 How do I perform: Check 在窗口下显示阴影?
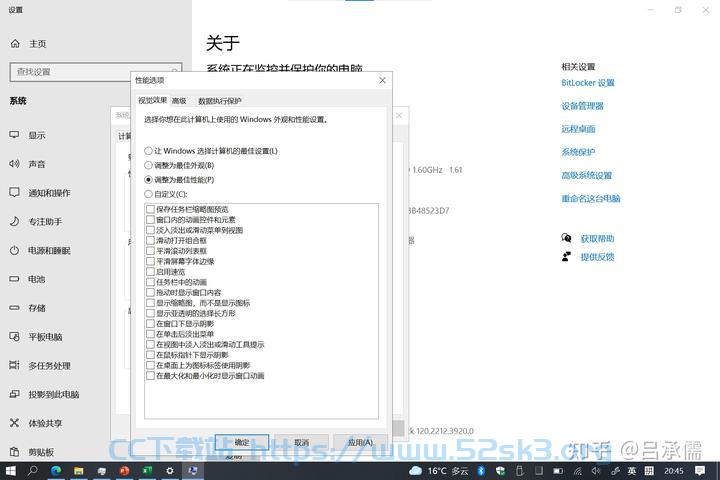150,324
